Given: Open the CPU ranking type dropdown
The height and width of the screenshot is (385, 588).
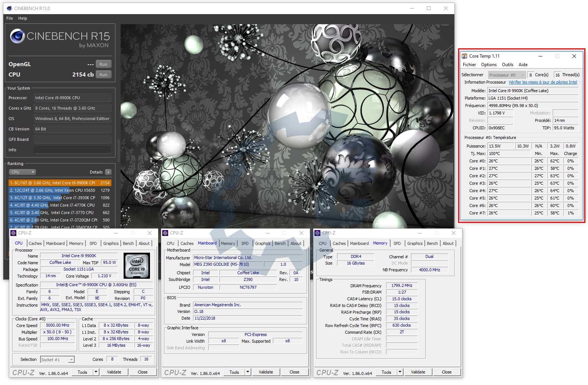Looking at the screenshot, I should pyautogui.click(x=22, y=172).
